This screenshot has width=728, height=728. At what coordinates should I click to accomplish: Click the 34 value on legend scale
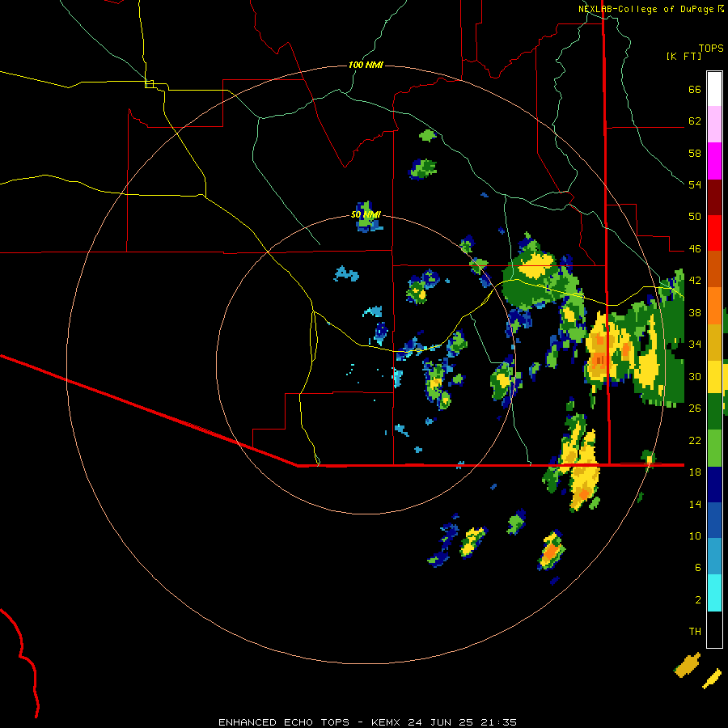click(x=695, y=344)
